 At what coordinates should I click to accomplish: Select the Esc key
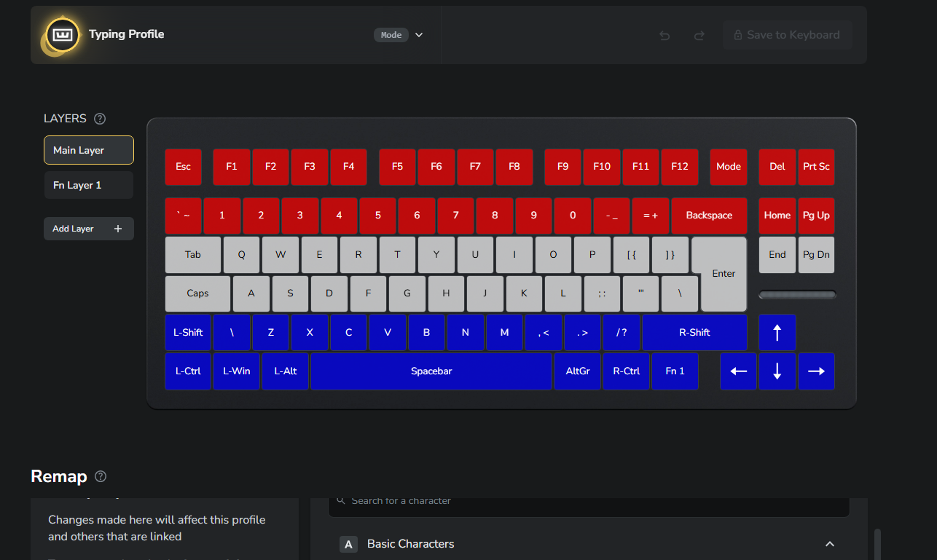click(x=183, y=167)
